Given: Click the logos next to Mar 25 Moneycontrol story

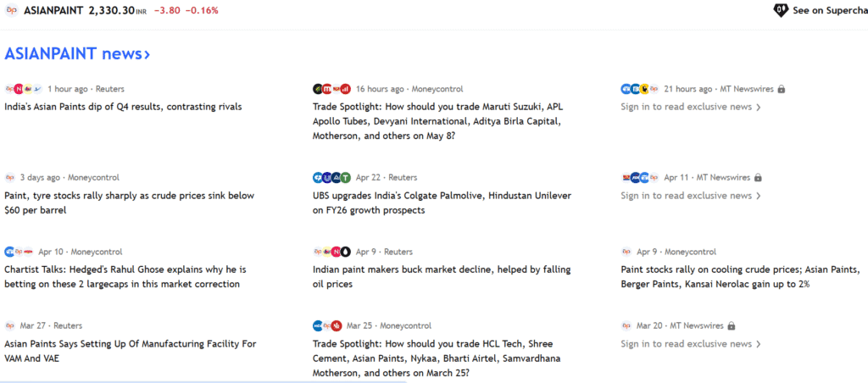Looking at the screenshot, I should coord(327,326).
